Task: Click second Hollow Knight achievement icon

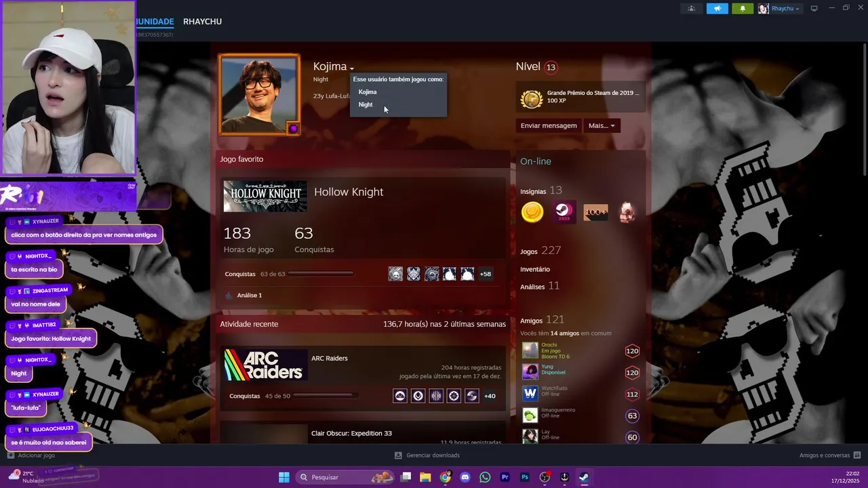Action: coord(414,274)
